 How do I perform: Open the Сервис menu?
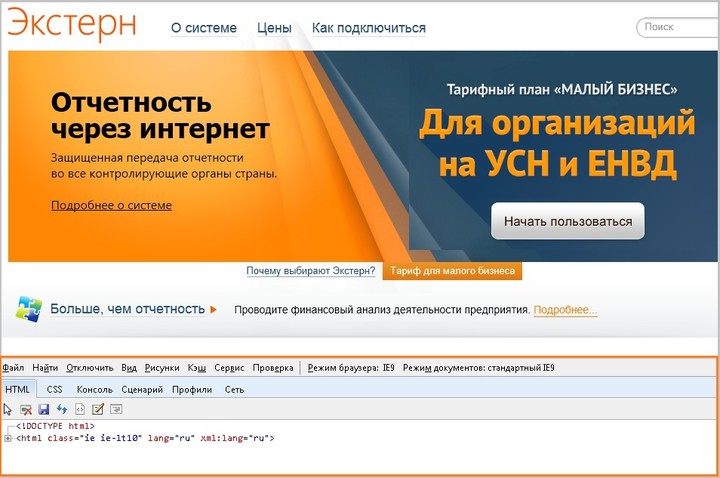229,368
